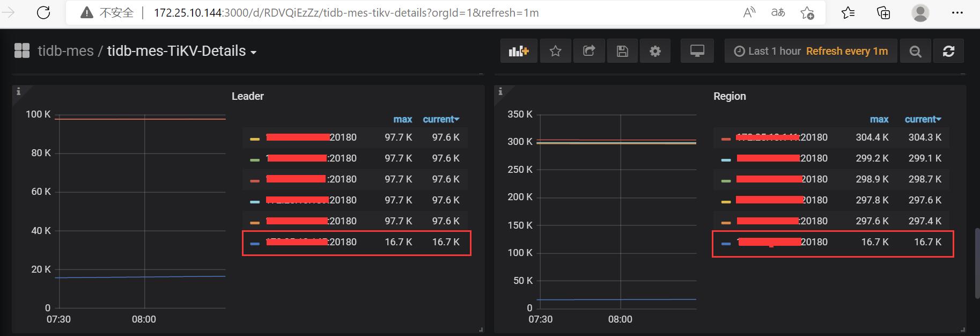Toggle the Leader series with the orange swatch

311,221
